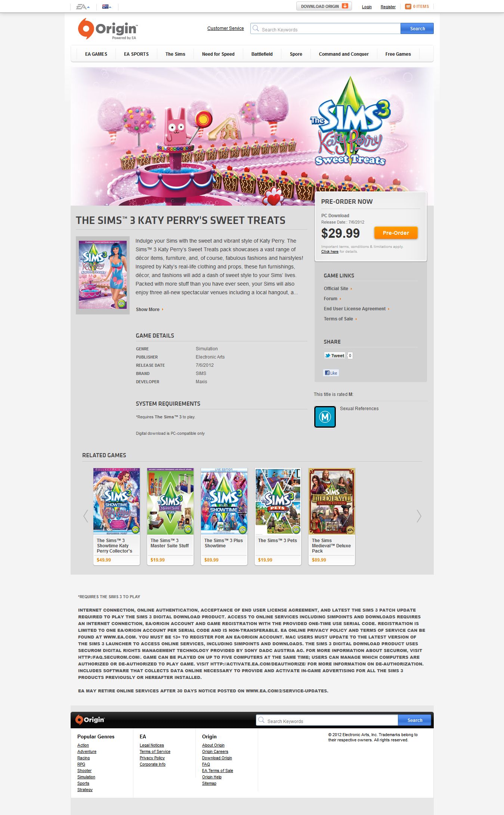Screen dimensions: 504x815
Task: Select The Sims 3 Pets thumbnail
Action: pyautogui.click(x=278, y=501)
